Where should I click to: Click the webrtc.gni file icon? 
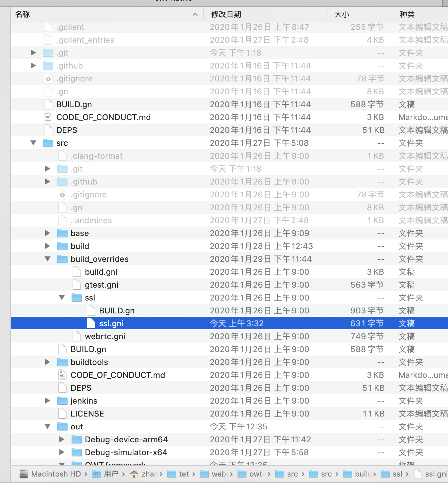tap(77, 336)
